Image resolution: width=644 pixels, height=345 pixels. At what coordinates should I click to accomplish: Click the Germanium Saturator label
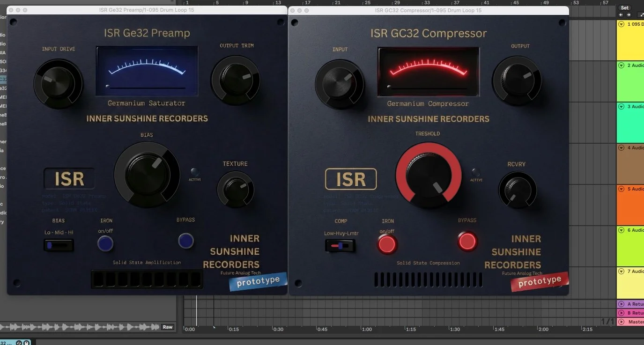click(147, 103)
